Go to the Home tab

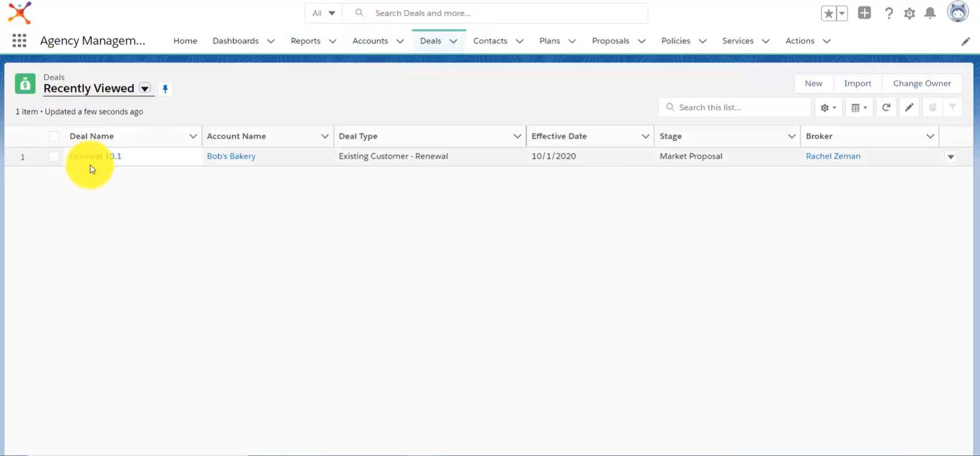coord(185,41)
